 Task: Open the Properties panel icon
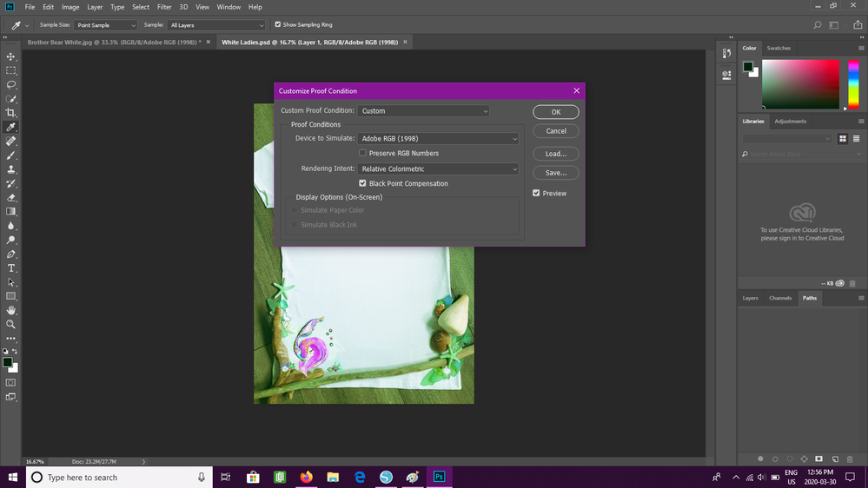726,75
